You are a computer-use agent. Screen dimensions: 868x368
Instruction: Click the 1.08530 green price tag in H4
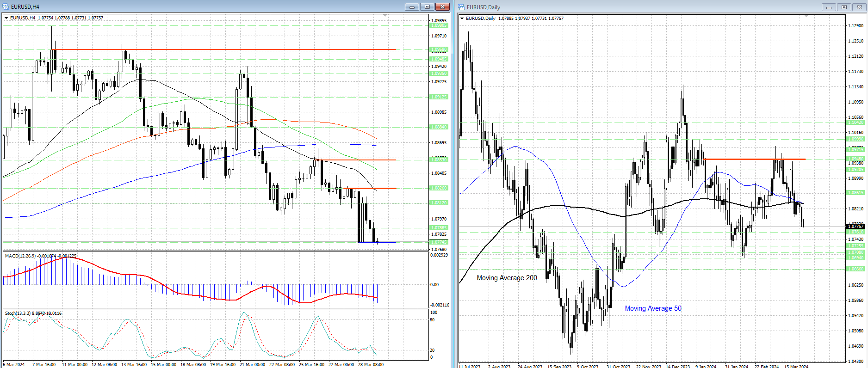tap(439, 160)
